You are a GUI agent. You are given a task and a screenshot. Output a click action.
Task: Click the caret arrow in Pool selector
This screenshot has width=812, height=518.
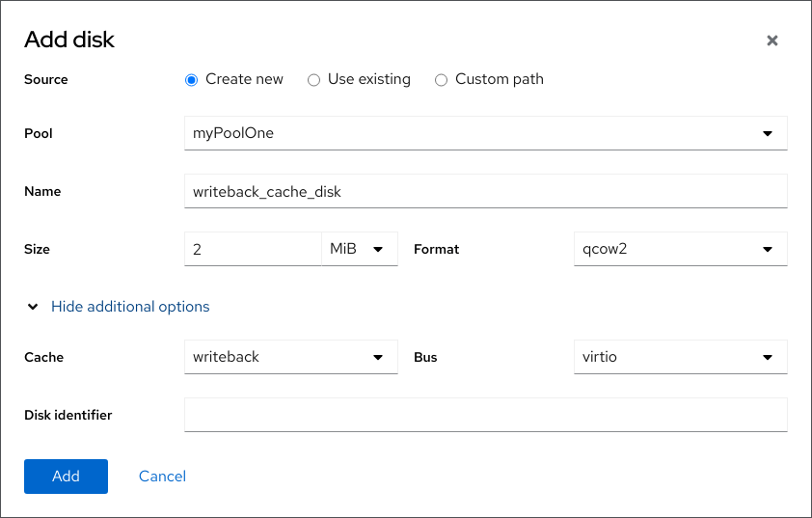[x=768, y=134]
